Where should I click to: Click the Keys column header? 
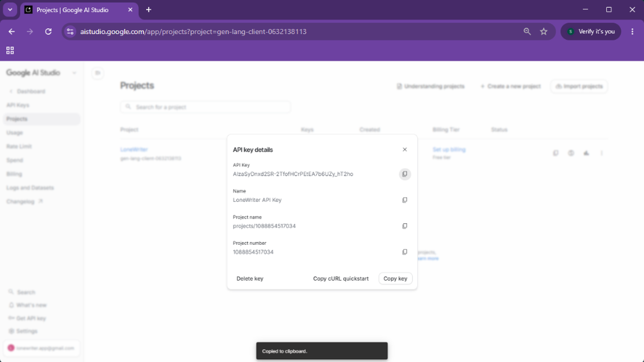click(307, 130)
